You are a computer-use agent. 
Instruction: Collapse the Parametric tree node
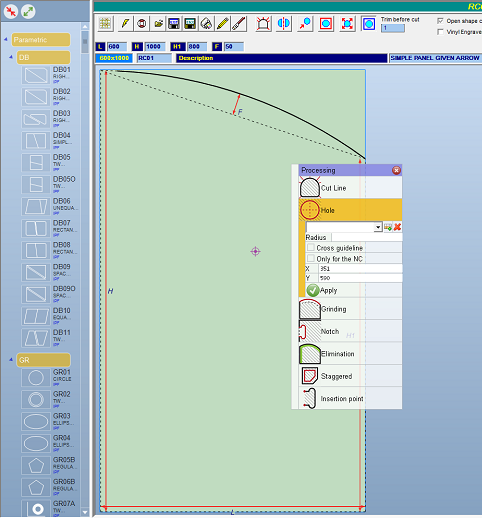point(6,39)
